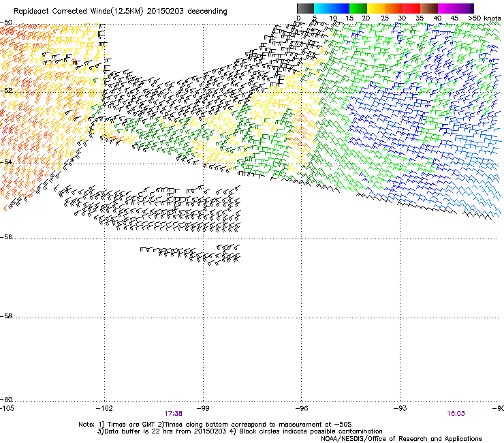Click the '-93' longitude axis label
This screenshot has width=504, height=443.
coord(400,408)
